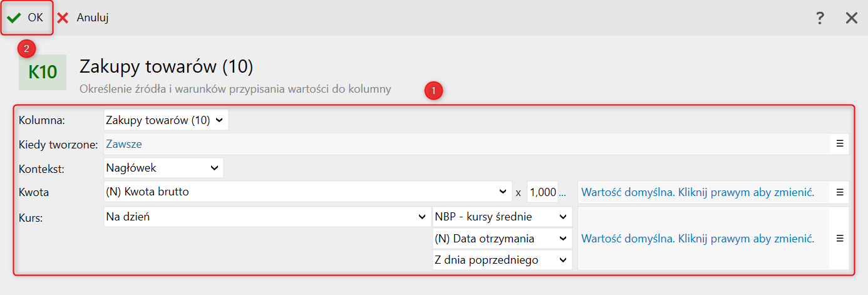The width and height of the screenshot is (868, 295).
Task: Click the Kwota default value text link
Action: click(x=698, y=192)
